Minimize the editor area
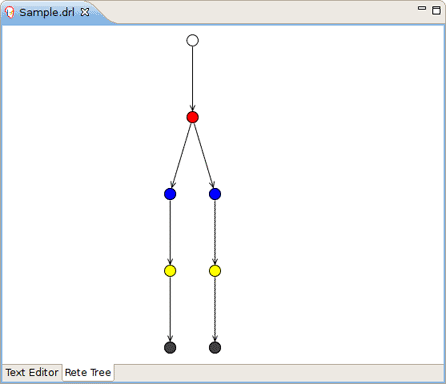The image size is (446, 384). click(x=422, y=8)
